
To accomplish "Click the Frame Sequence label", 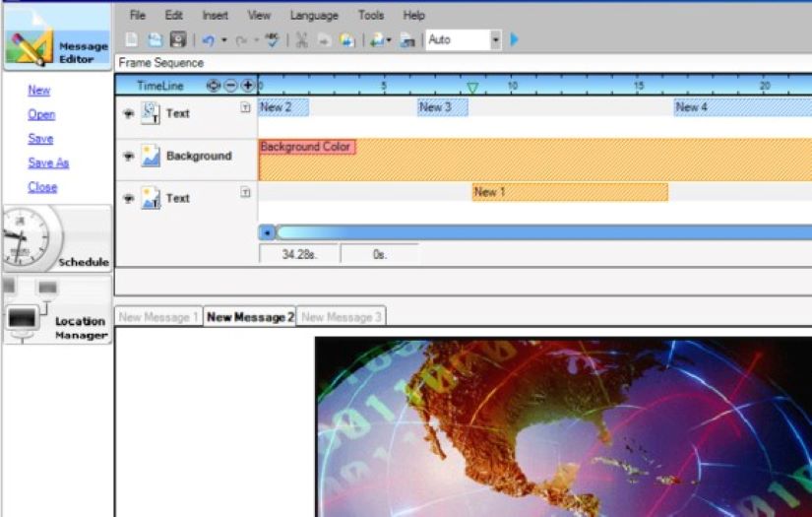I will pos(161,63).
